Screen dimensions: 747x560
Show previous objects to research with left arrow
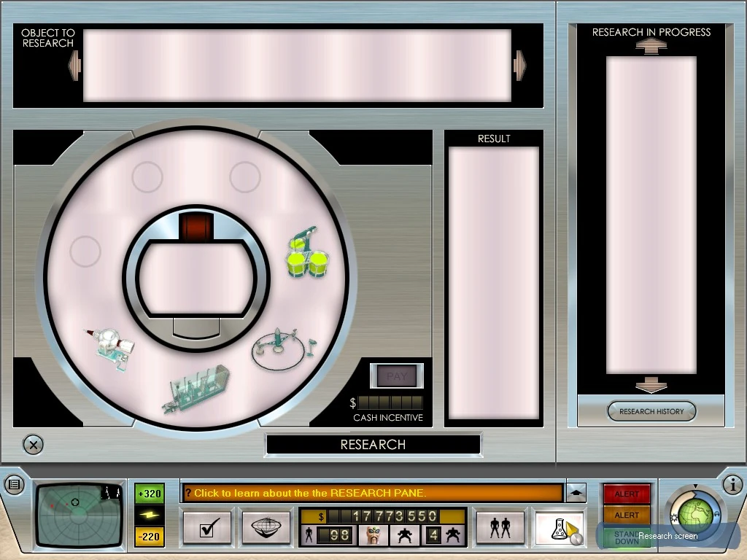tap(74, 65)
